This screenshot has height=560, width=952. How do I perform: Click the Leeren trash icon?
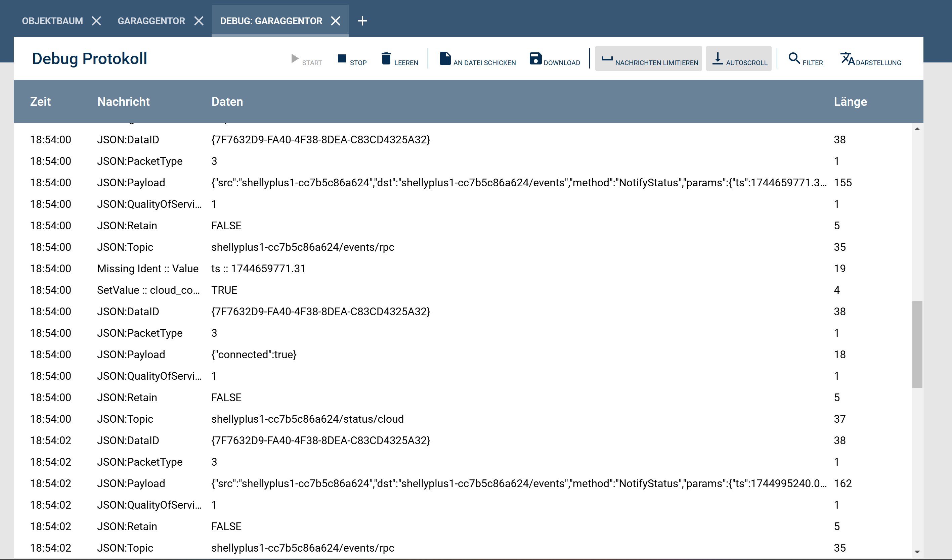point(386,59)
